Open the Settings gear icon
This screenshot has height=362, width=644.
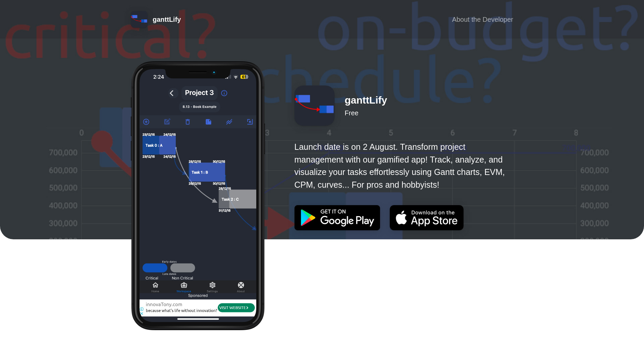pyautogui.click(x=212, y=285)
